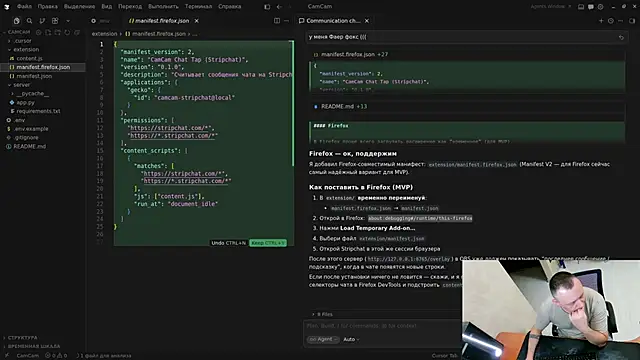Expand the СТРУКТУРА section
Viewport: 640px width, 360px height.
[x=22, y=338]
